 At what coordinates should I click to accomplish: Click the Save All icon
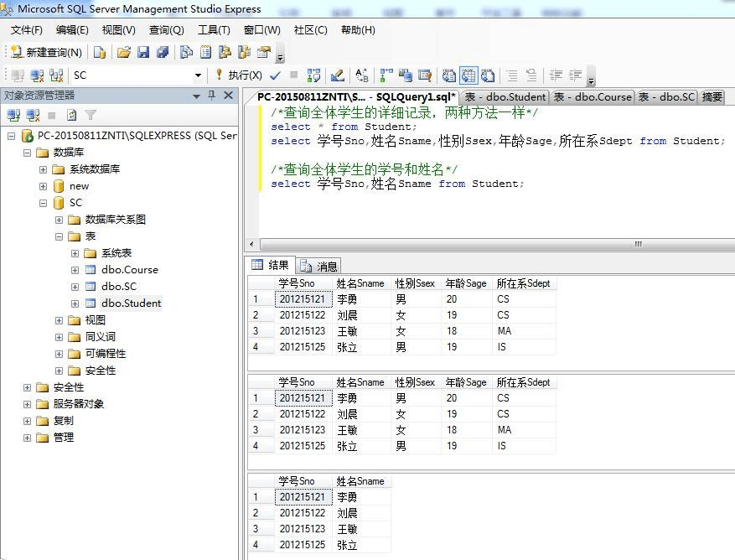[x=163, y=52]
